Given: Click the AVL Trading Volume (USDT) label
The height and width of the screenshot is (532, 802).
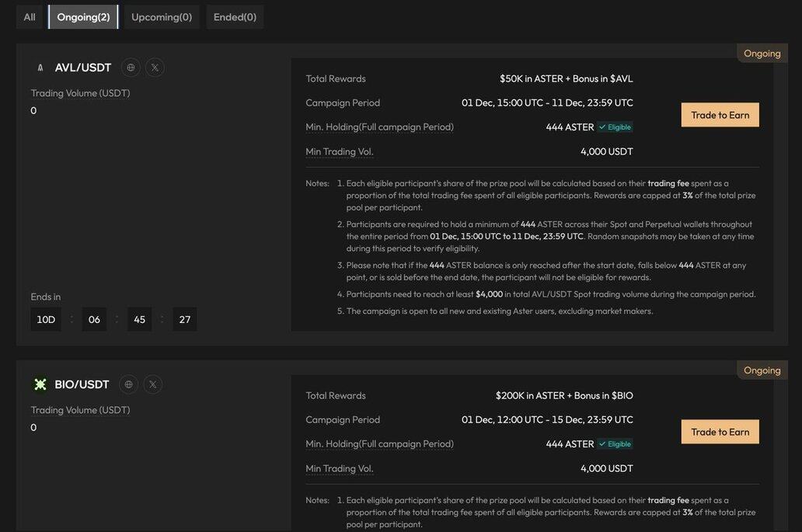Looking at the screenshot, I should 80,93.
